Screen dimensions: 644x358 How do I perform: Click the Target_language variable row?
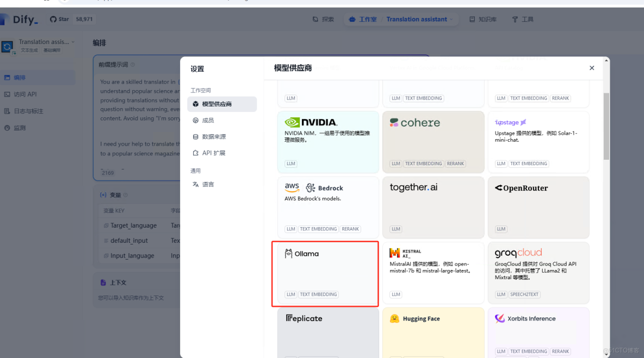coord(140,225)
